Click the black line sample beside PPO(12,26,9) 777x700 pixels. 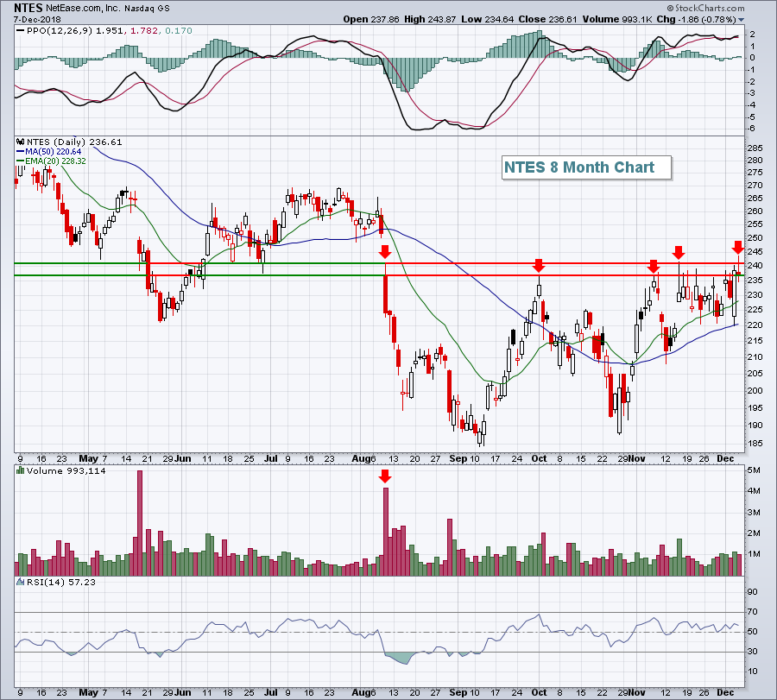(21, 31)
